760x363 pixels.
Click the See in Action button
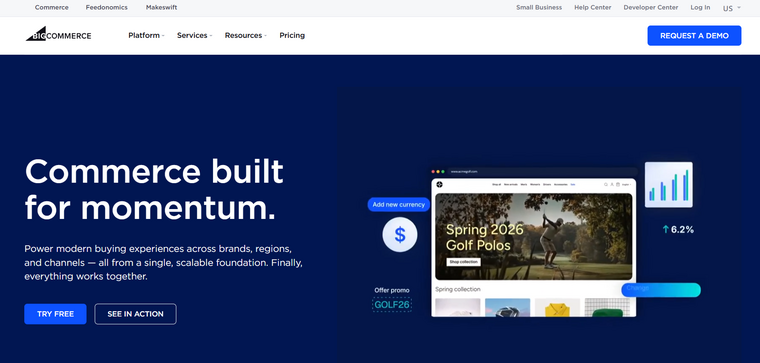coord(135,314)
